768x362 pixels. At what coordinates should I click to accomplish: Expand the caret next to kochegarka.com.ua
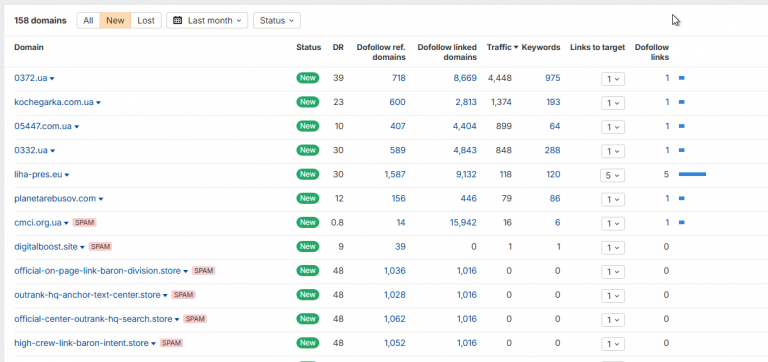(x=98, y=103)
